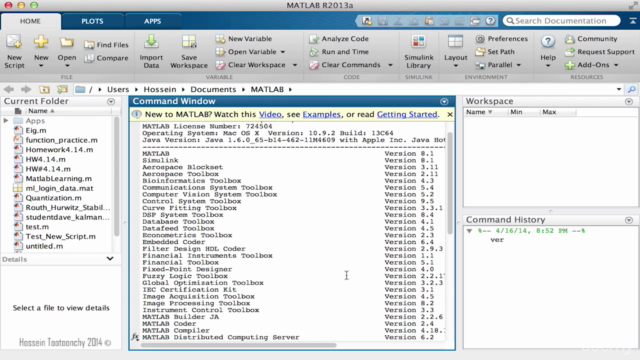This screenshot has width=640, height=360.
Task: Expand the Add-Ons dropdown arrow
Action: [616, 65]
